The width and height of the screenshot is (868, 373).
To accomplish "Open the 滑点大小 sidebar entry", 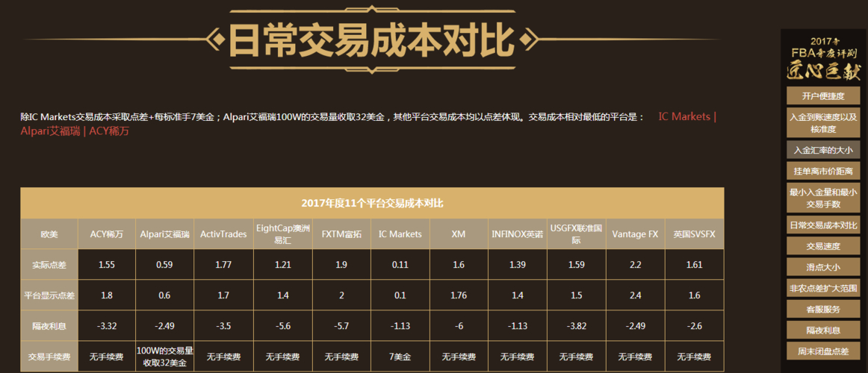I will point(822,267).
